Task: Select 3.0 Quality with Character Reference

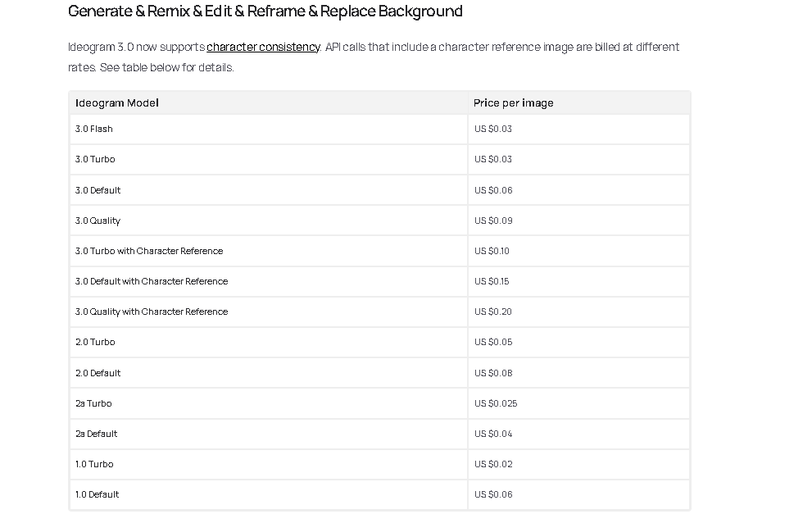Action: coord(152,312)
